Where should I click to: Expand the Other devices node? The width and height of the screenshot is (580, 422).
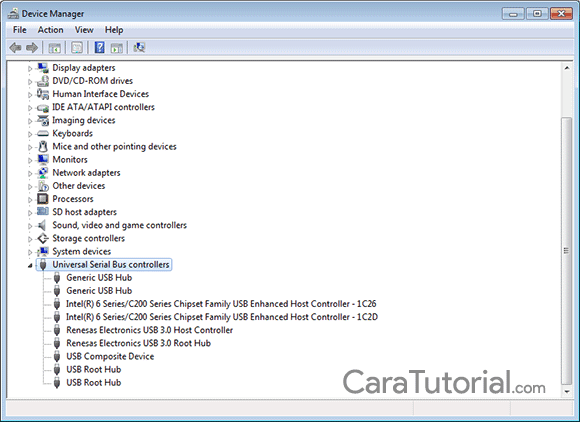click(x=30, y=186)
